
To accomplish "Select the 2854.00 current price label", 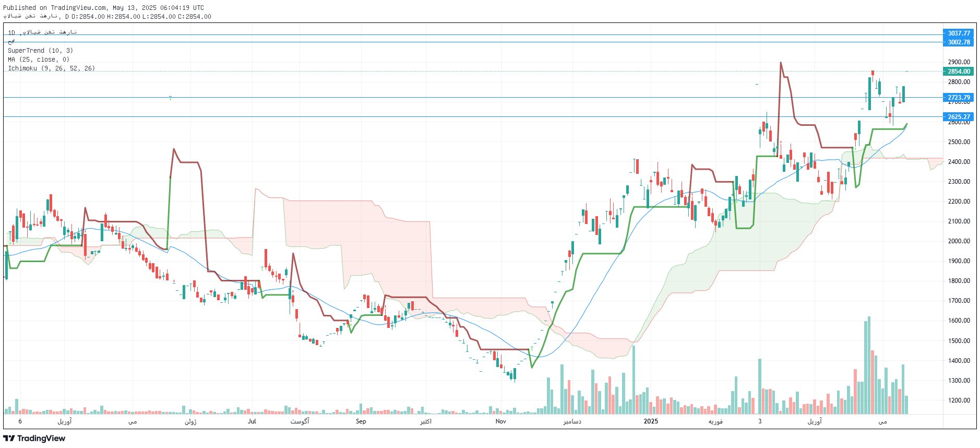I will click(959, 72).
